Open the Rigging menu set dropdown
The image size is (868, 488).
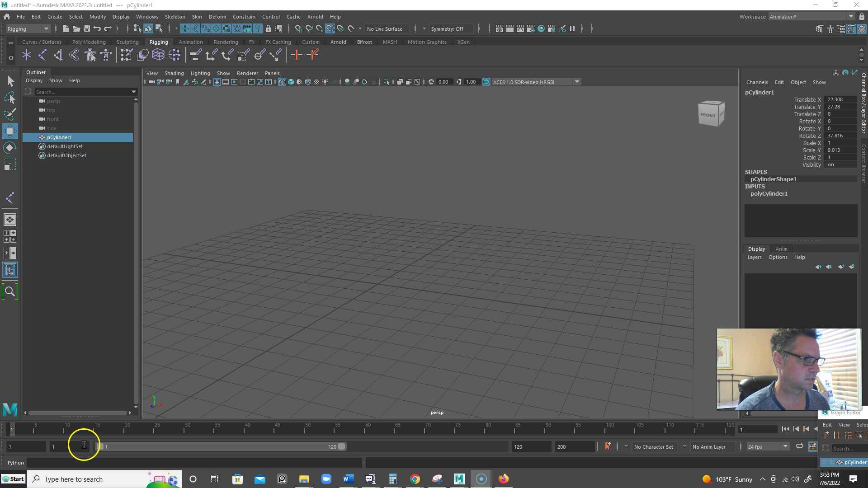point(28,28)
